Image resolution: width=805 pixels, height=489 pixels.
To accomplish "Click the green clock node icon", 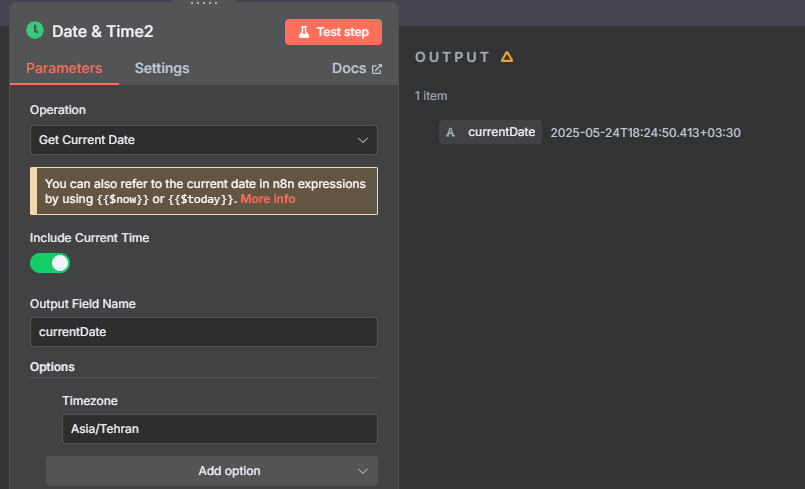I will point(35,30).
